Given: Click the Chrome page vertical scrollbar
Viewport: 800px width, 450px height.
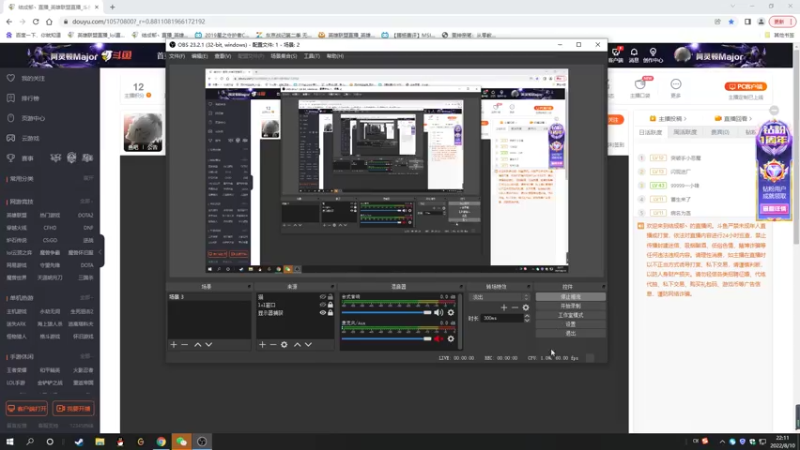Looking at the screenshot, I should point(796,145).
